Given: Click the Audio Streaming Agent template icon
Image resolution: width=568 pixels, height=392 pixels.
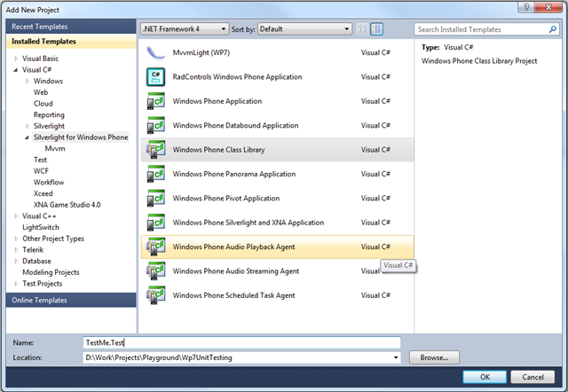Looking at the screenshot, I should coord(156,271).
